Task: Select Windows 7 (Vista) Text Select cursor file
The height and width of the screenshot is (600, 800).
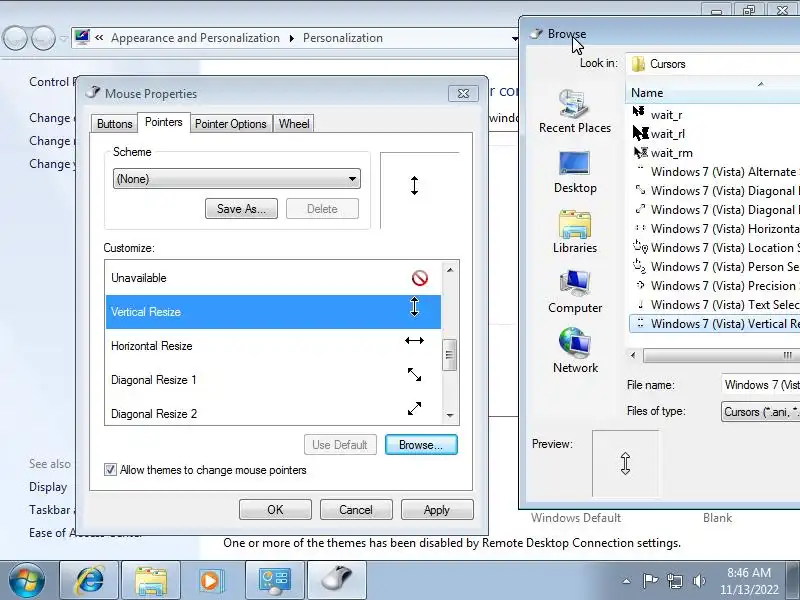Action: coord(715,305)
